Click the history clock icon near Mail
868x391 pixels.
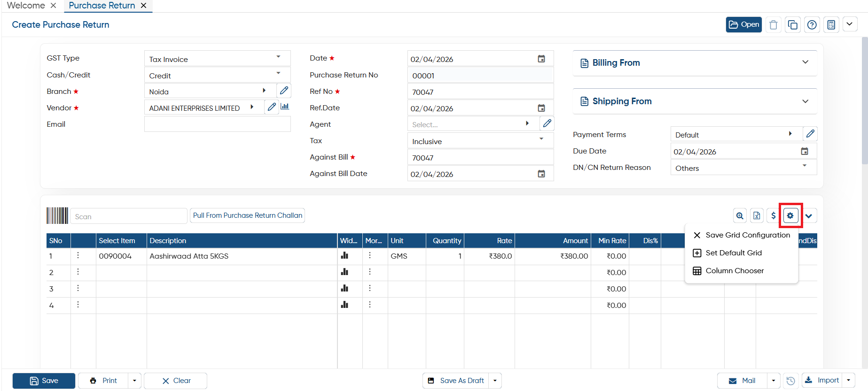(x=790, y=381)
